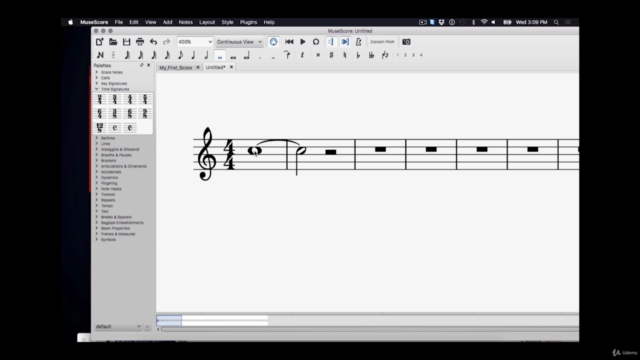Click the navigator viewport thumbnail

point(169,320)
